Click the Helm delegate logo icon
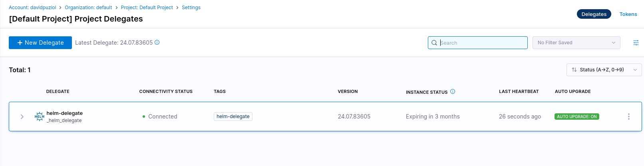 click(x=40, y=117)
